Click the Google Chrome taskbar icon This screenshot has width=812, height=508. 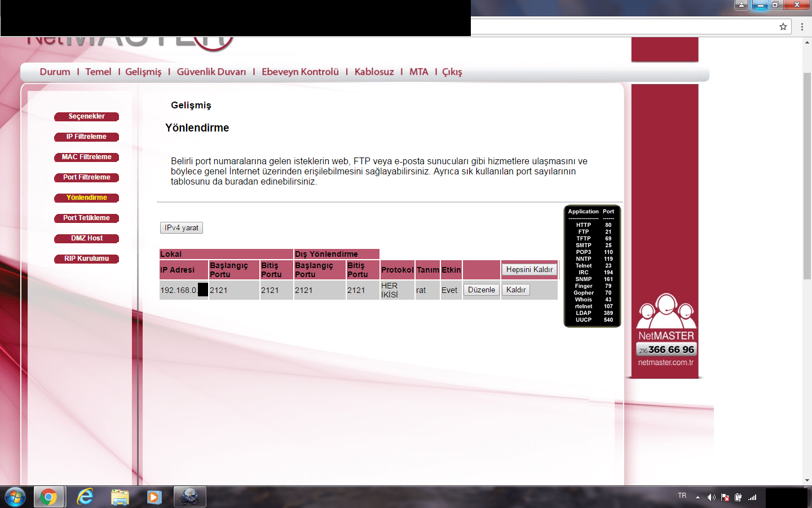[x=48, y=497]
